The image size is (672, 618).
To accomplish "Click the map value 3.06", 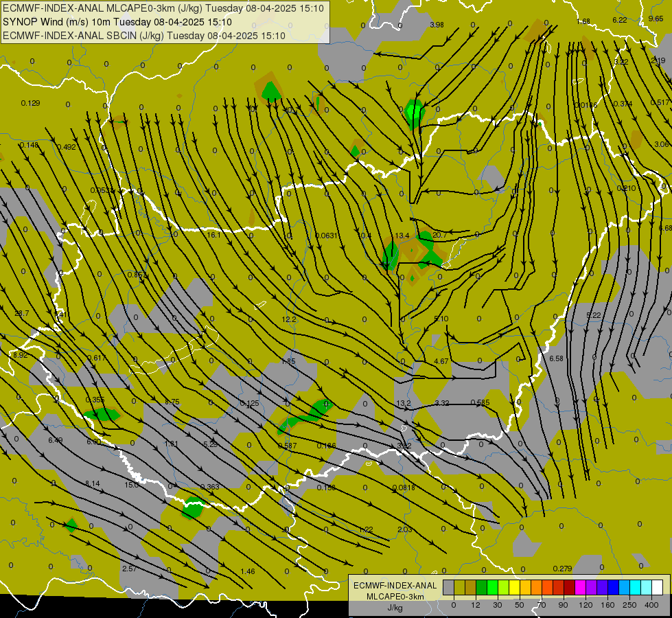I will (661, 144).
